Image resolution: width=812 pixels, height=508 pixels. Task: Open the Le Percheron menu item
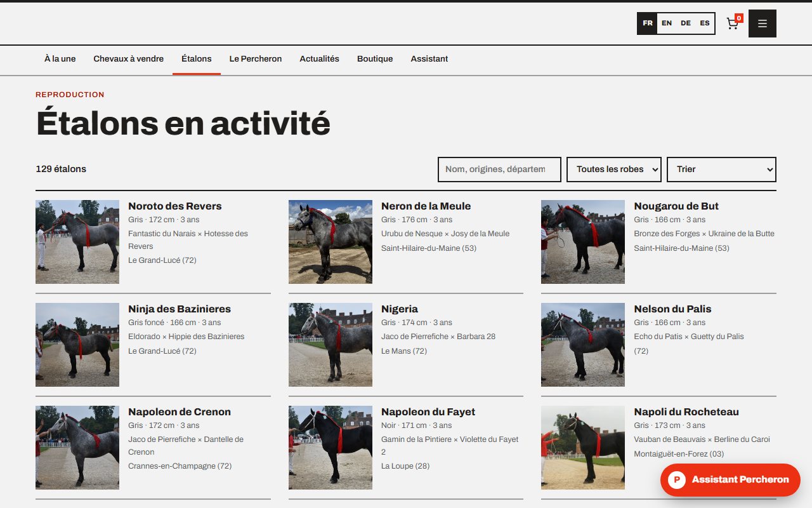click(x=256, y=59)
